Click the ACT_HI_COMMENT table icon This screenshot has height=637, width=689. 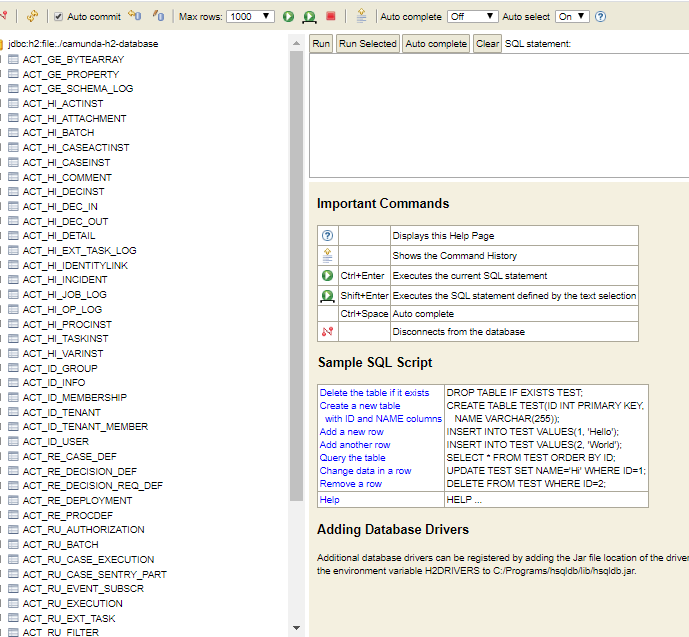[x=14, y=177]
